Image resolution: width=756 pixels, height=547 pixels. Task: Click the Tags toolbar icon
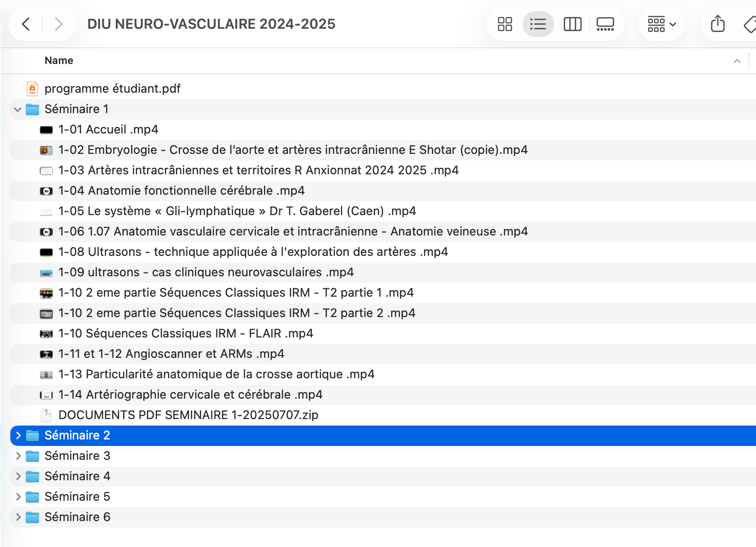pyautogui.click(x=750, y=24)
